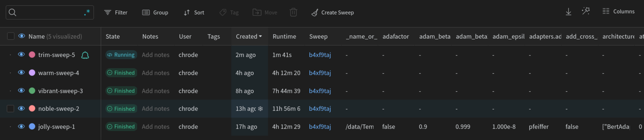Viewport: 644px width, 140px height.
Task: Open the Group options
Action: (x=155, y=13)
